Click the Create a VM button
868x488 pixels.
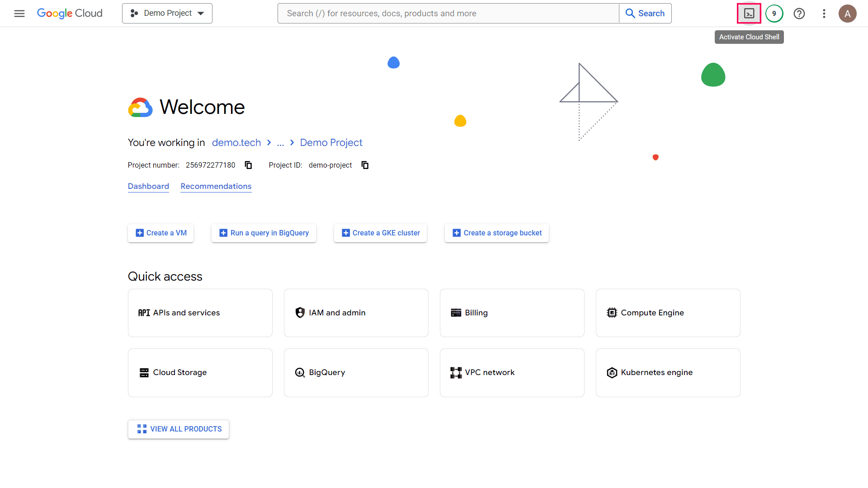tap(160, 233)
